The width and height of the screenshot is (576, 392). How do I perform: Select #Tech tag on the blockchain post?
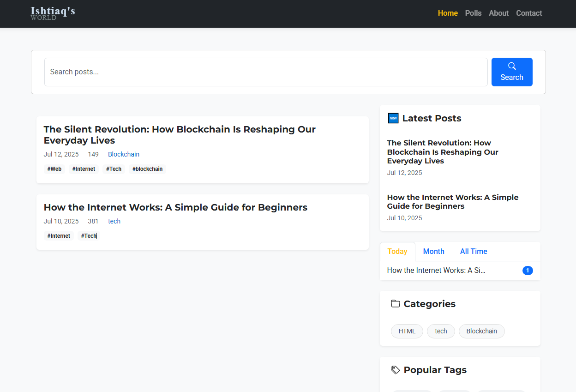[x=114, y=169]
